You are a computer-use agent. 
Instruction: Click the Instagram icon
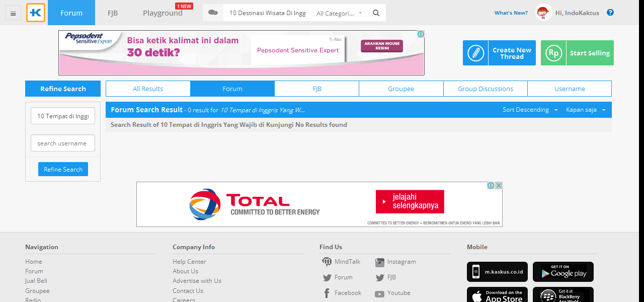coord(380,262)
